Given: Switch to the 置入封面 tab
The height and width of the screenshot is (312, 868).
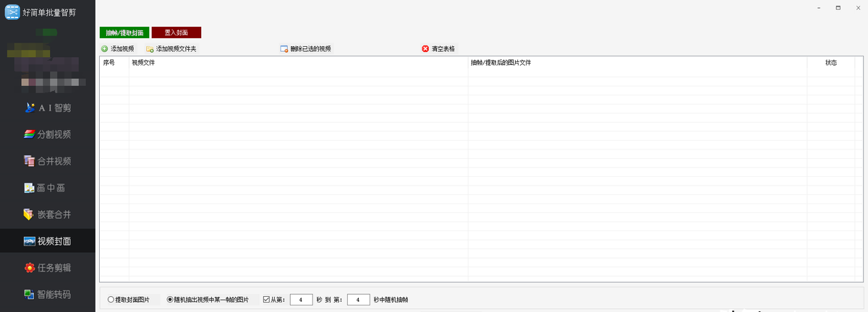Looking at the screenshot, I should (176, 32).
